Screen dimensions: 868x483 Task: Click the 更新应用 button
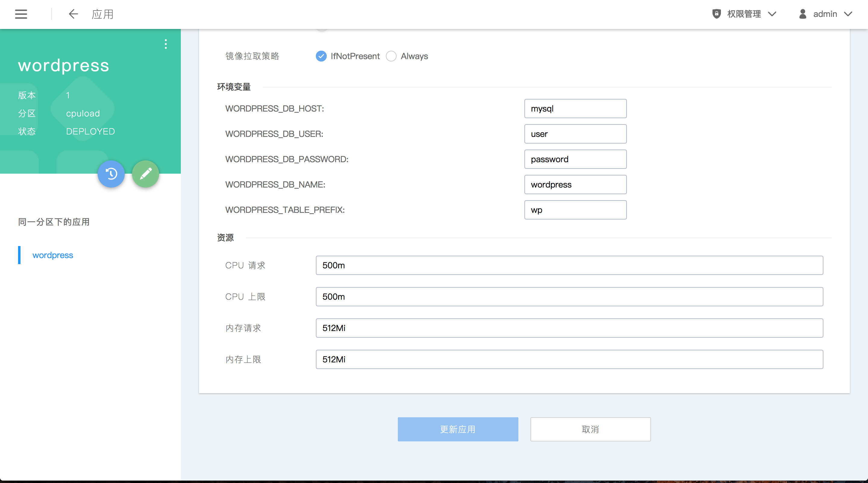pos(458,429)
